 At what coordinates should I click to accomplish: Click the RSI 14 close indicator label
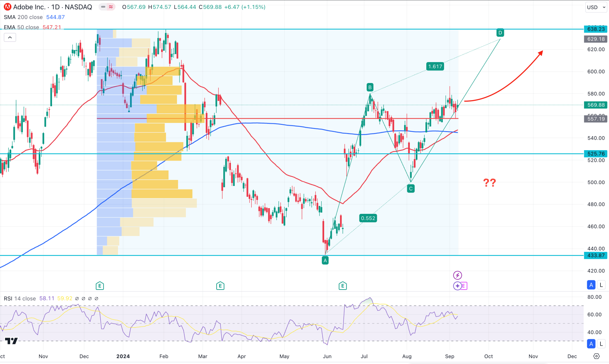point(20,298)
